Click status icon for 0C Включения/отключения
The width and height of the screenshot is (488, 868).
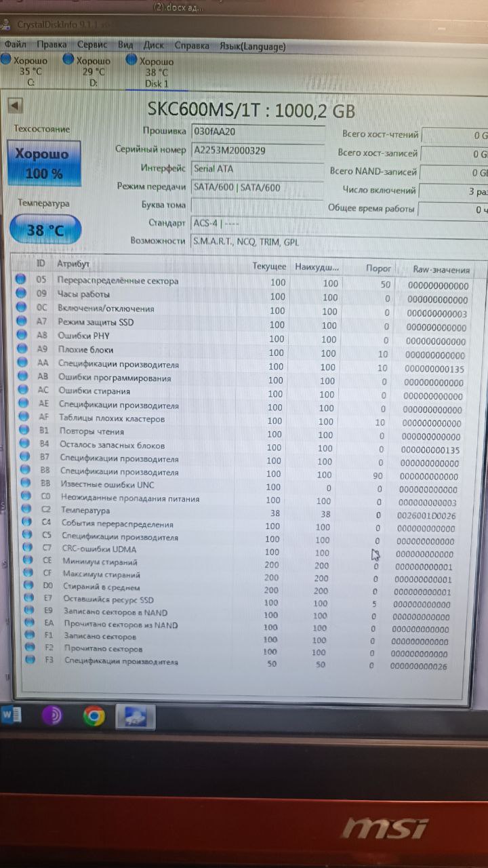(20, 307)
